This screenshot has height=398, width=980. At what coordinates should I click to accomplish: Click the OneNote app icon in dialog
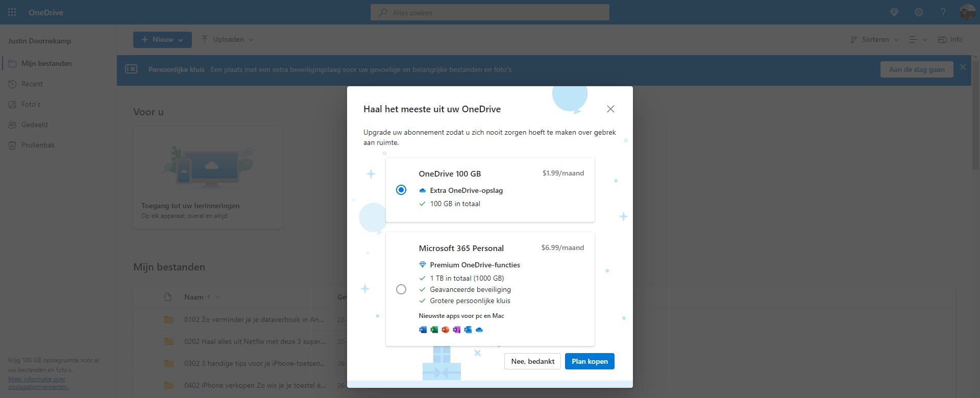click(x=456, y=330)
